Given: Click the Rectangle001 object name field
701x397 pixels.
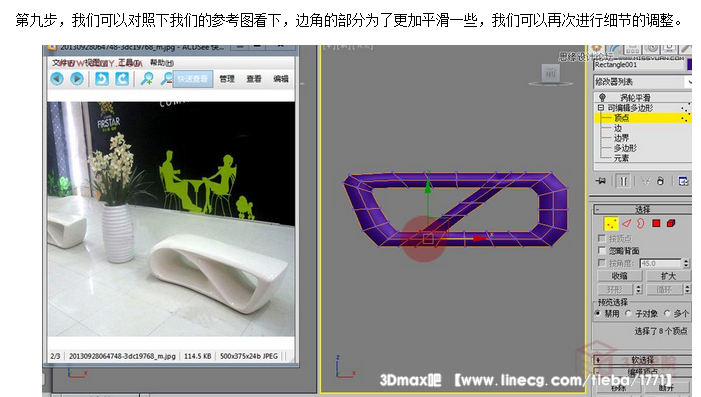Looking at the screenshot, I should pyautogui.click(x=640, y=65).
